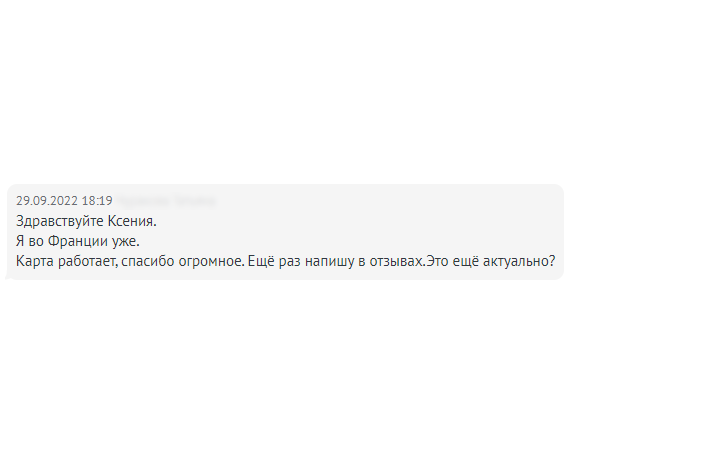Click the chat bubble tail at bottom-left corner

9,277
